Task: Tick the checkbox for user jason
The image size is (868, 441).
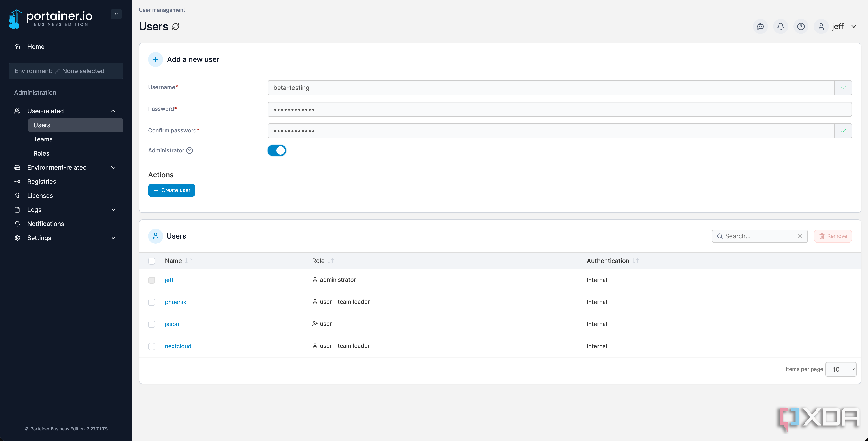Action: coord(152,324)
